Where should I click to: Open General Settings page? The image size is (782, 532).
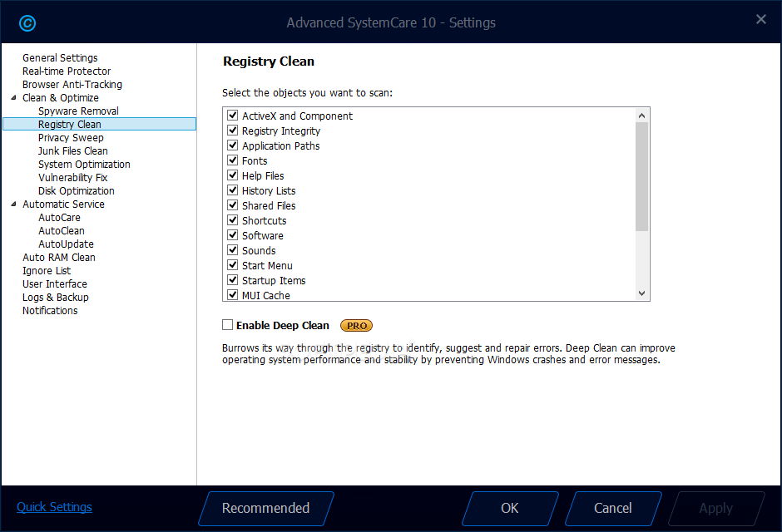coord(60,58)
